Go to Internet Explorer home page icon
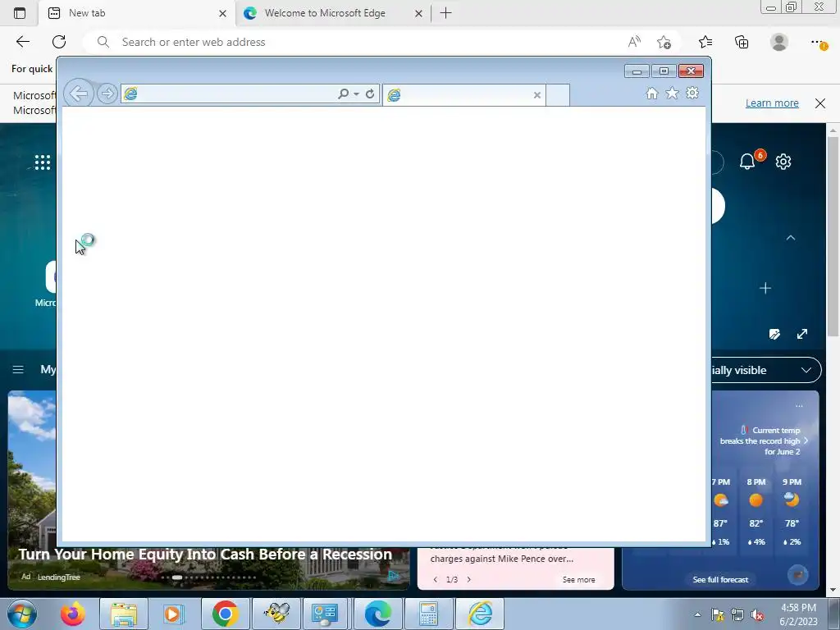 point(652,94)
